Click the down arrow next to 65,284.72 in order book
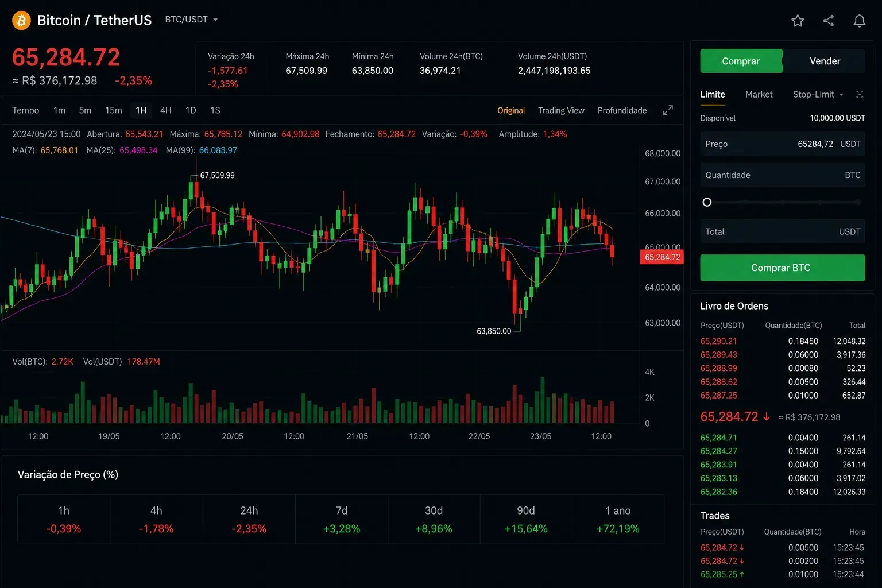The height and width of the screenshot is (588, 882). (x=766, y=417)
